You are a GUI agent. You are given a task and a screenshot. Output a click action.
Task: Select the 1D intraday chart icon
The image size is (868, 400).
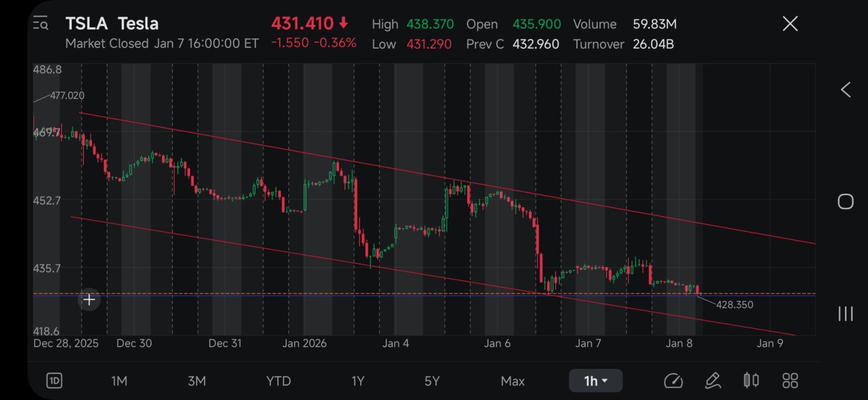(x=54, y=381)
